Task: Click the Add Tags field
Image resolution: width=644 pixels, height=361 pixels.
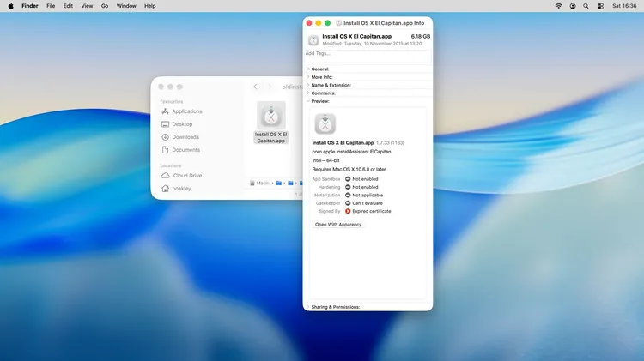Action: point(368,53)
